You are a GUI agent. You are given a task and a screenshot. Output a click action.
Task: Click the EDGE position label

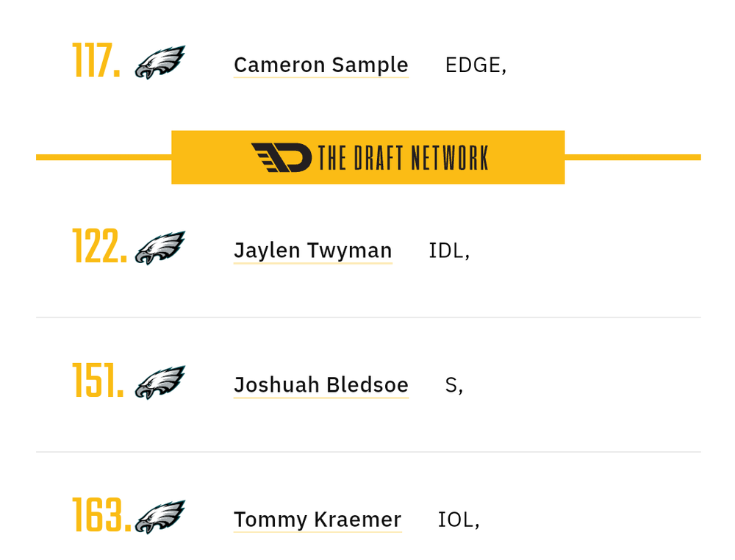tap(473, 65)
